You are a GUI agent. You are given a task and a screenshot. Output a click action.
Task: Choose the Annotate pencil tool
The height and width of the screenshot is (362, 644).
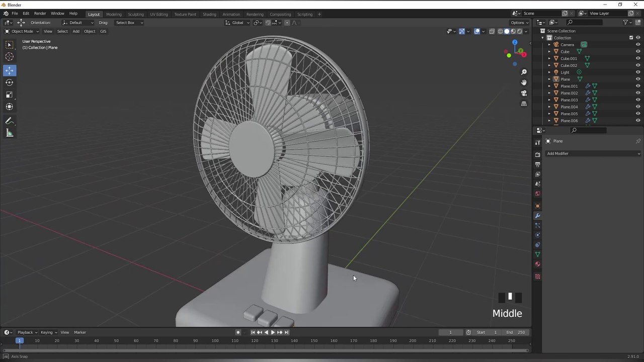point(10,121)
